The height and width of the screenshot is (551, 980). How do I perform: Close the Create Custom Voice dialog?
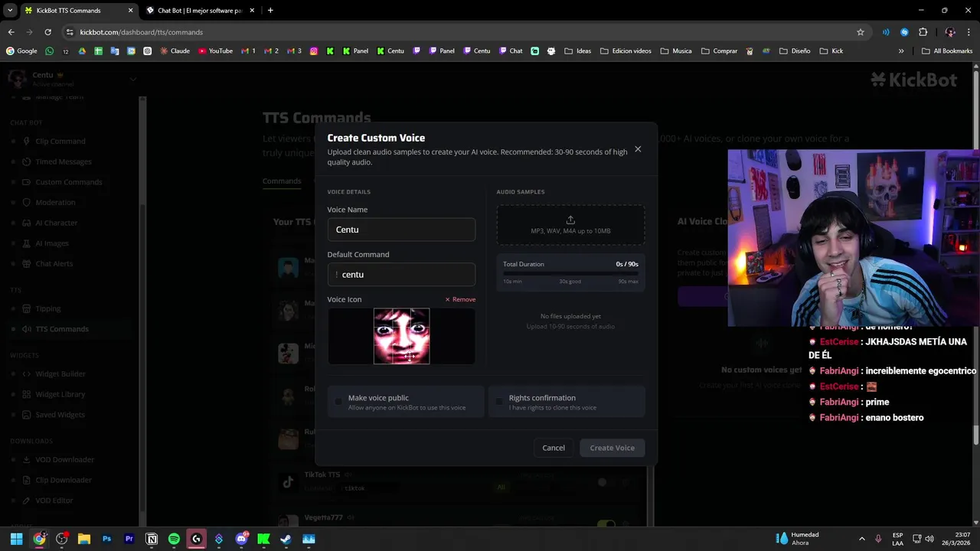(638, 149)
